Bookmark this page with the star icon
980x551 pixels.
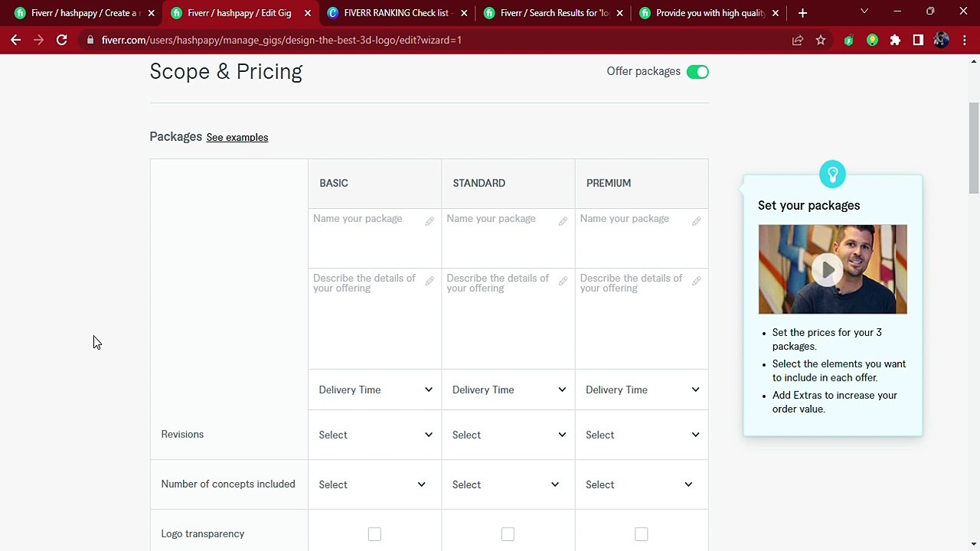[x=821, y=40]
